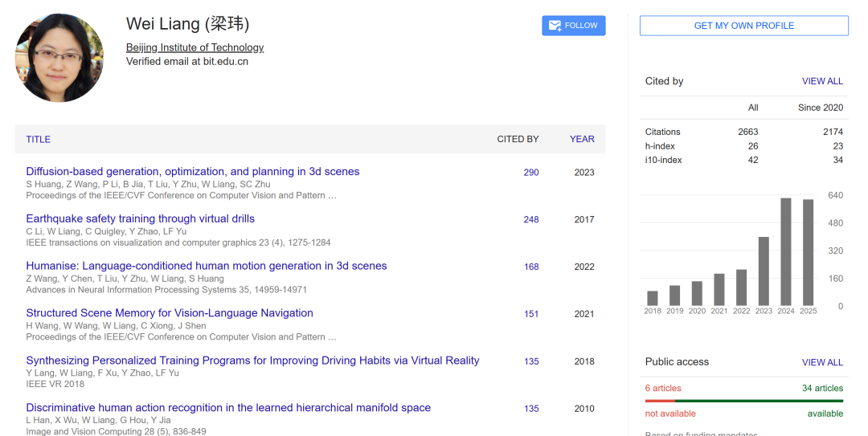Open the 34 articles available link
The width and height of the screenshot is (868, 436).
[x=822, y=388]
